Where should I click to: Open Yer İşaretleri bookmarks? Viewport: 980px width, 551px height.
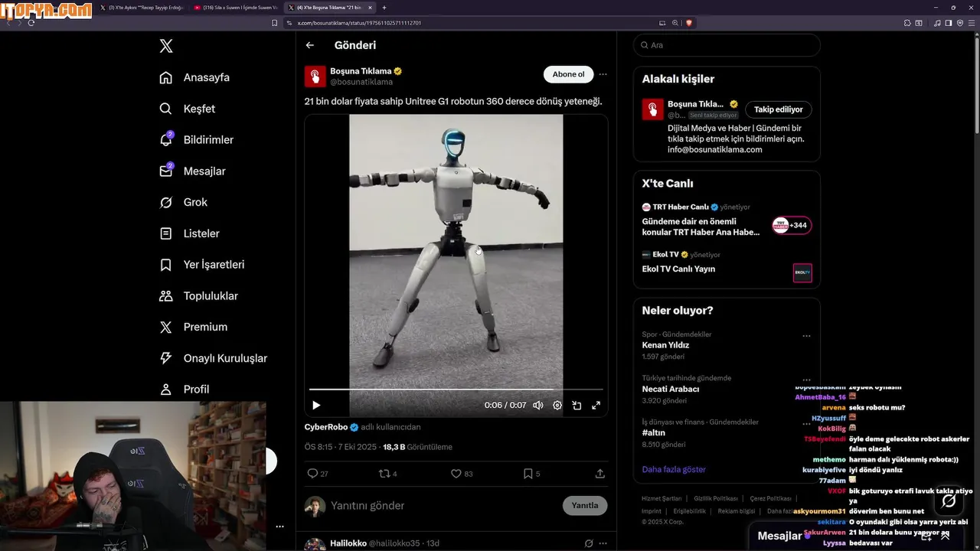click(x=201, y=265)
